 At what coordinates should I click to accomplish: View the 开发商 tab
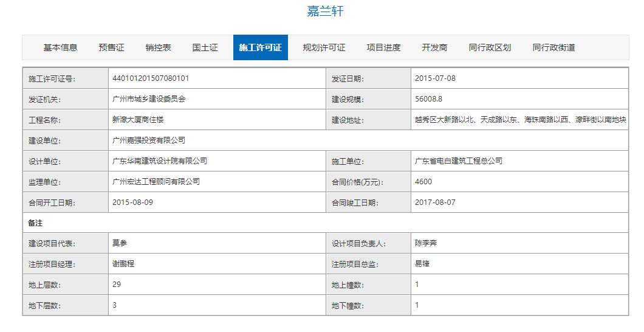click(x=434, y=47)
